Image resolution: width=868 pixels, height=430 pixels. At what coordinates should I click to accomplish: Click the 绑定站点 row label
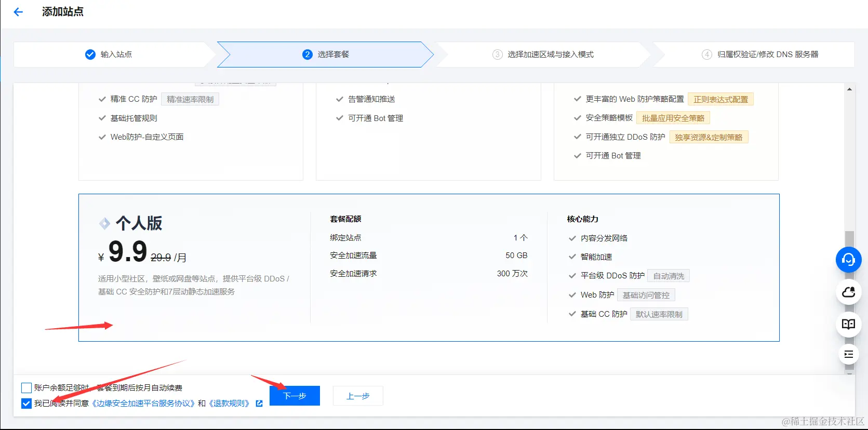(345, 238)
